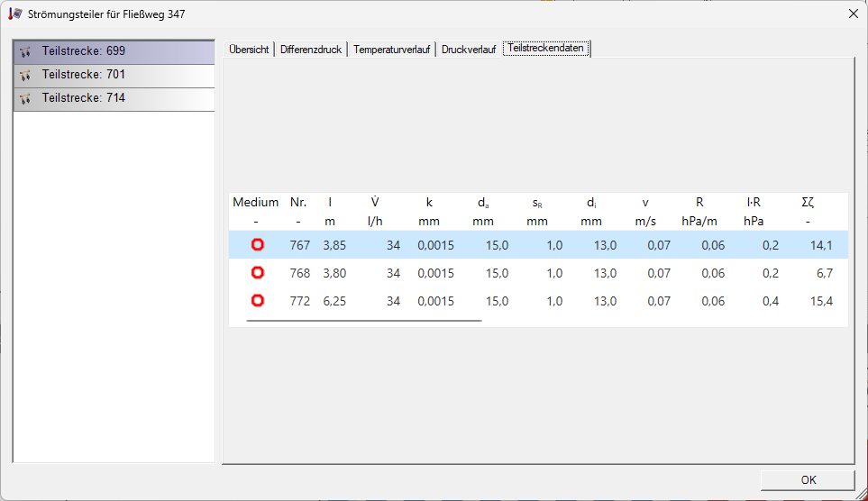Click the application icon in the title bar
The image size is (868, 501).
pyautogui.click(x=15, y=14)
